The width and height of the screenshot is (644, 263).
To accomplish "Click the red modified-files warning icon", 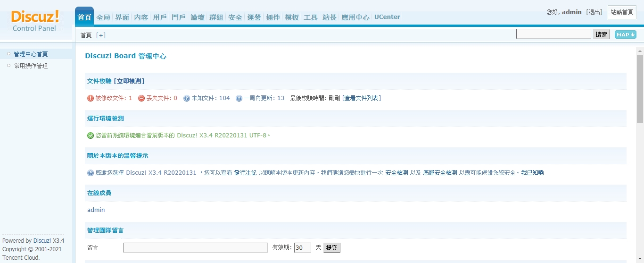I will coord(91,98).
